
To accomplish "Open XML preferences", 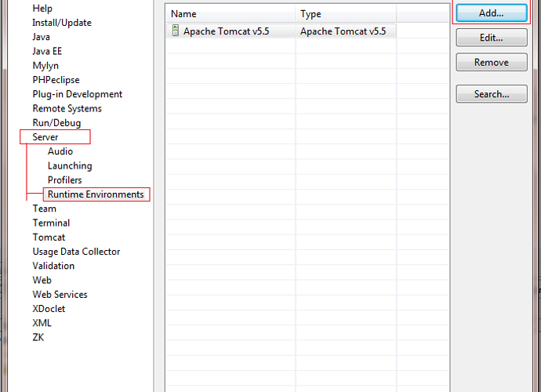I will tap(42, 323).
